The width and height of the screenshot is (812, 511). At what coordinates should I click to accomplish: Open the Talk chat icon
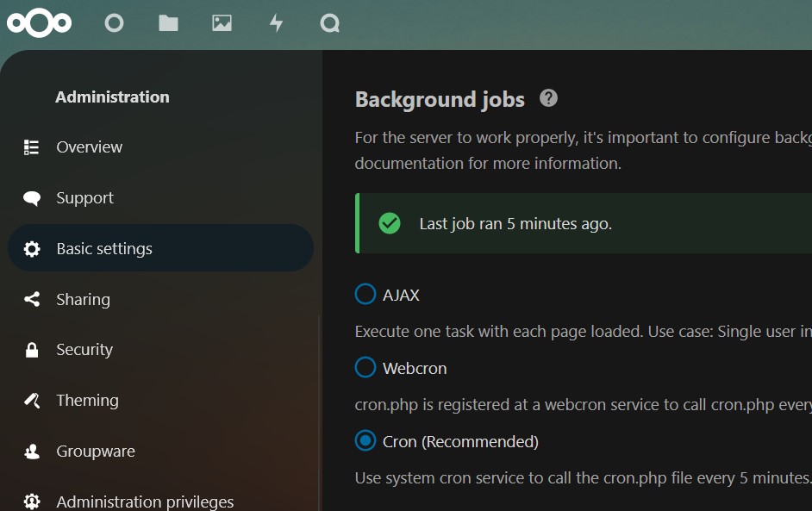click(330, 23)
